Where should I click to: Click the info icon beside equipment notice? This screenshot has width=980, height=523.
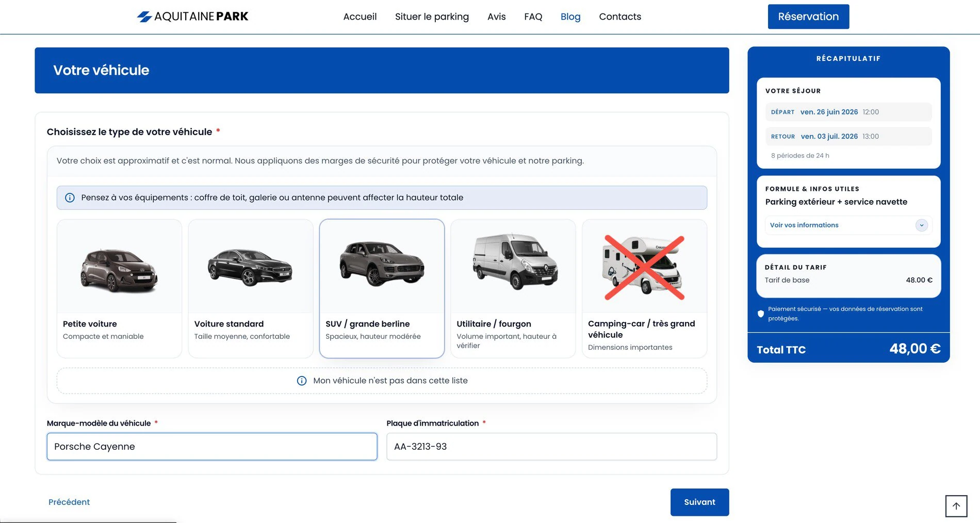[x=70, y=198]
